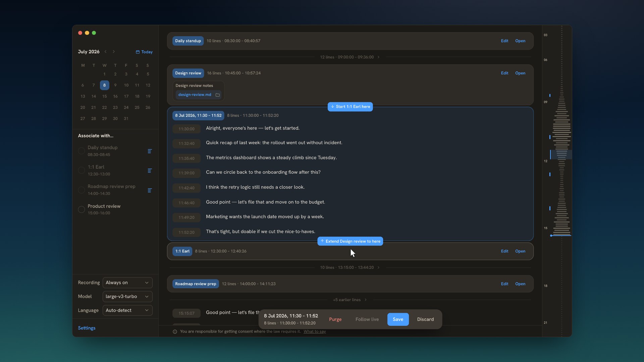Select Product review radio button
This screenshot has height=362, width=644.
pyautogui.click(x=81, y=209)
